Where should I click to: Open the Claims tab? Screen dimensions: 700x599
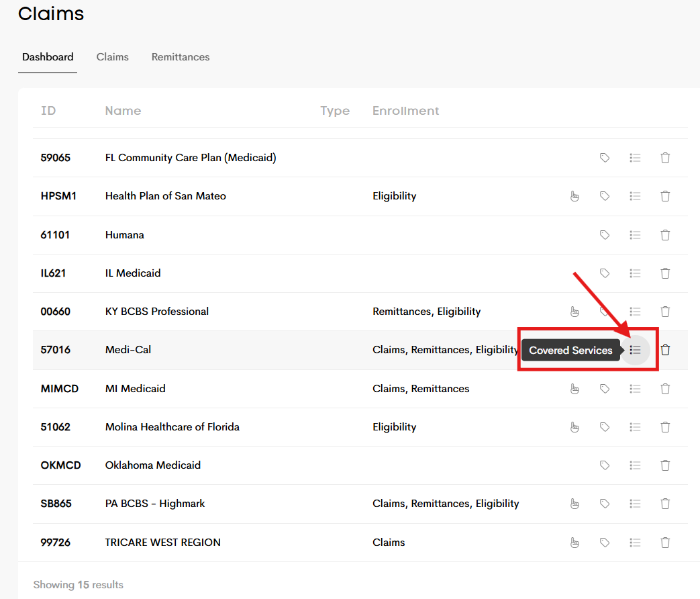tap(113, 57)
